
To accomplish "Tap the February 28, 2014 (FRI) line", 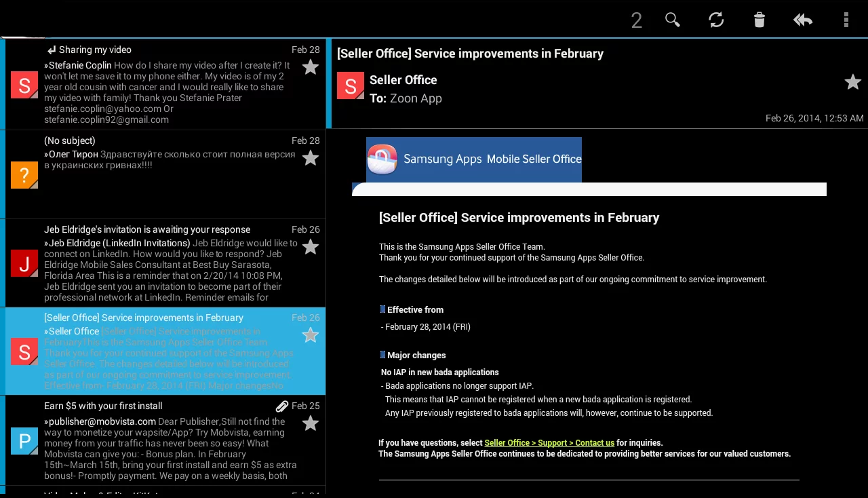I will pyautogui.click(x=426, y=327).
